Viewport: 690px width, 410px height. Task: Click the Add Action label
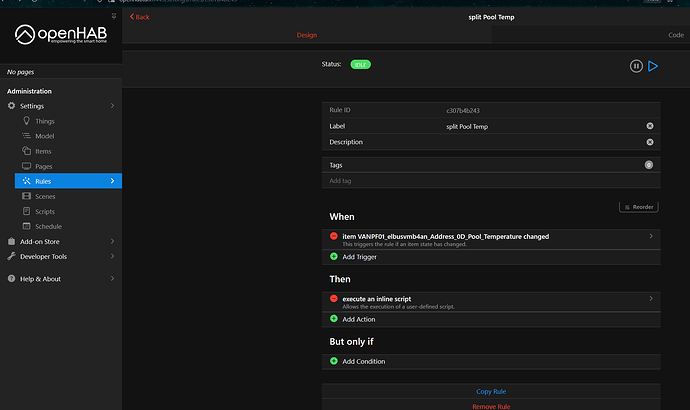coord(359,319)
